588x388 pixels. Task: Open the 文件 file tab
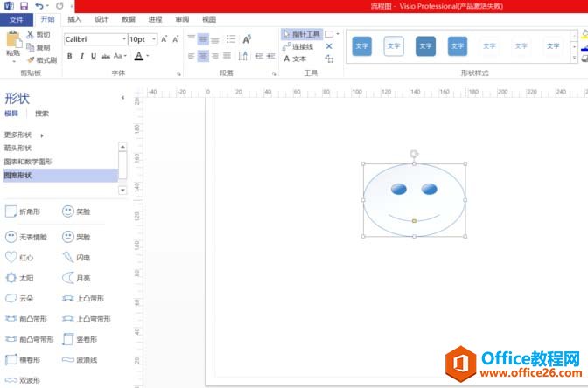pyautogui.click(x=16, y=19)
